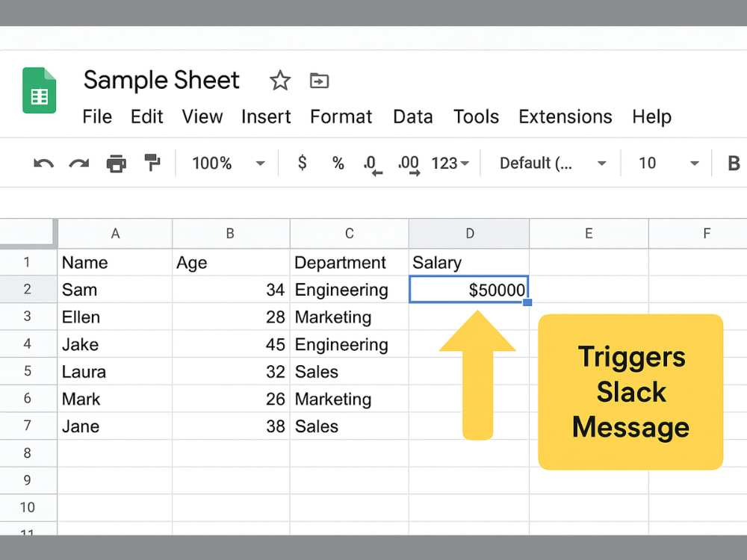Select age cell with value 45

click(231, 343)
